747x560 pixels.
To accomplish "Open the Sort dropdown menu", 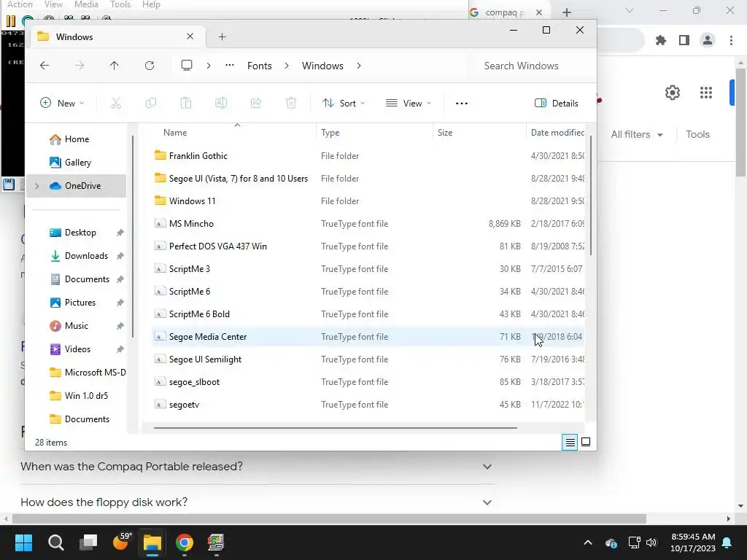I will 344,104.
